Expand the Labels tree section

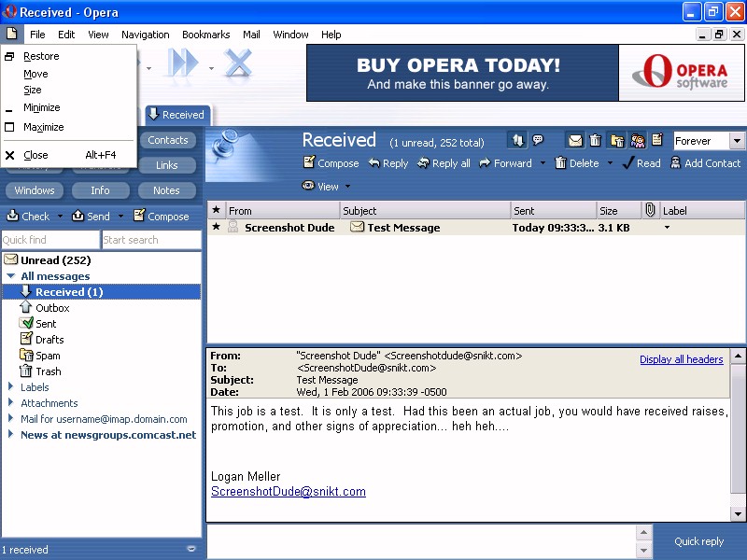click(x=10, y=386)
